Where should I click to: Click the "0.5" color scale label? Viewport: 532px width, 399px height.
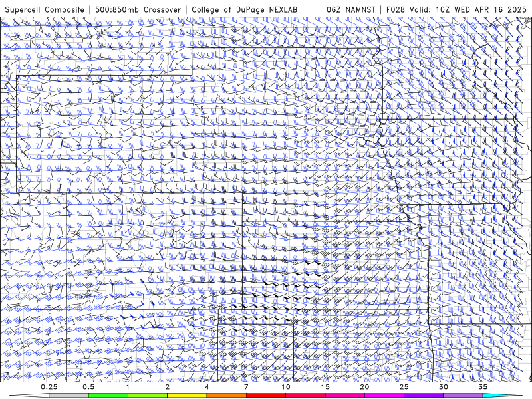[x=88, y=387]
